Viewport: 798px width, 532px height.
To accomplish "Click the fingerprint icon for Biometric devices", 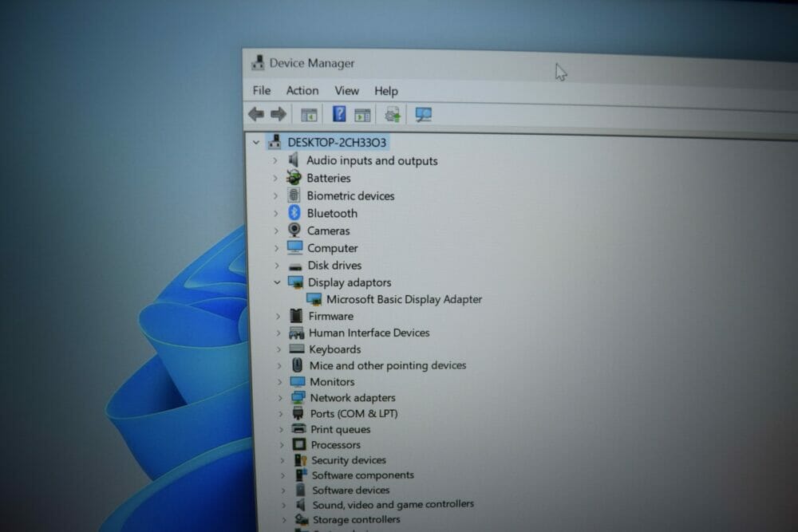I will (x=294, y=195).
